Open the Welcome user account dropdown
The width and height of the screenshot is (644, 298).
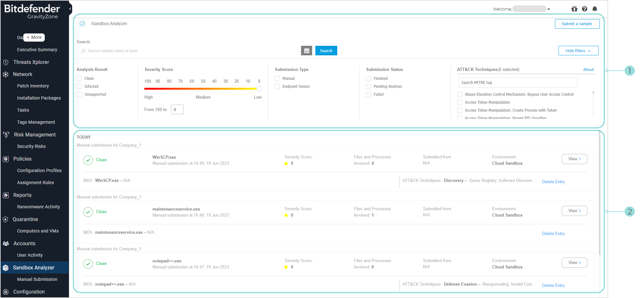[x=549, y=9]
